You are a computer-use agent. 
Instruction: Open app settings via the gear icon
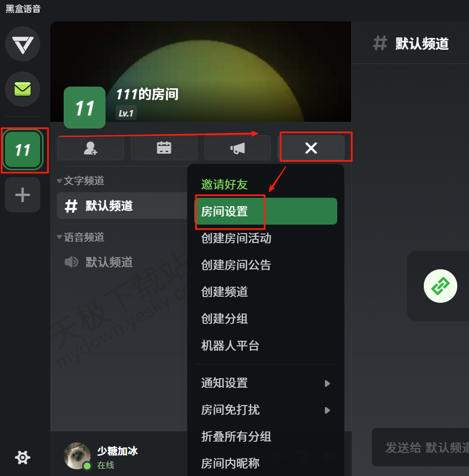click(x=23, y=457)
